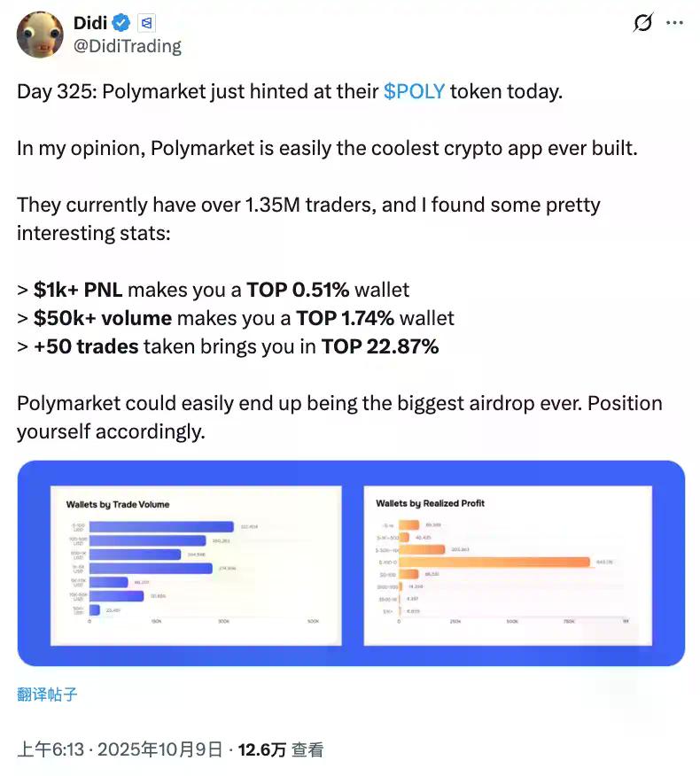Click the blue verified checkmark badge
The image size is (700, 776).
coord(120,22)
